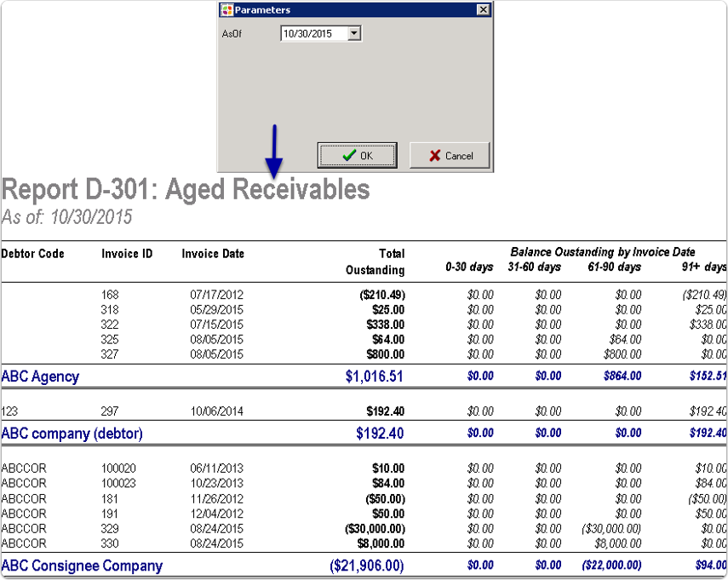
Task: Click the ABC Consignee Company total line
Action: point(82,566)
